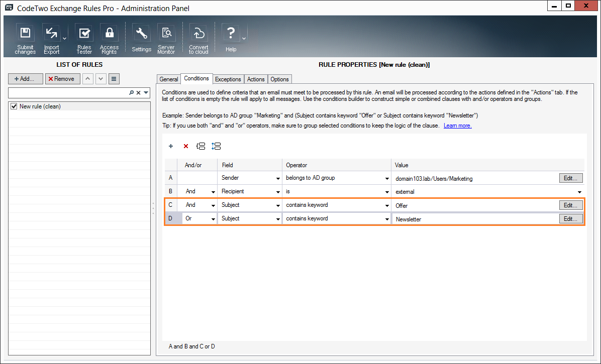Click Newsletter value cell
The height and width of the screenshot is (364, 601).
pos(475,219)
